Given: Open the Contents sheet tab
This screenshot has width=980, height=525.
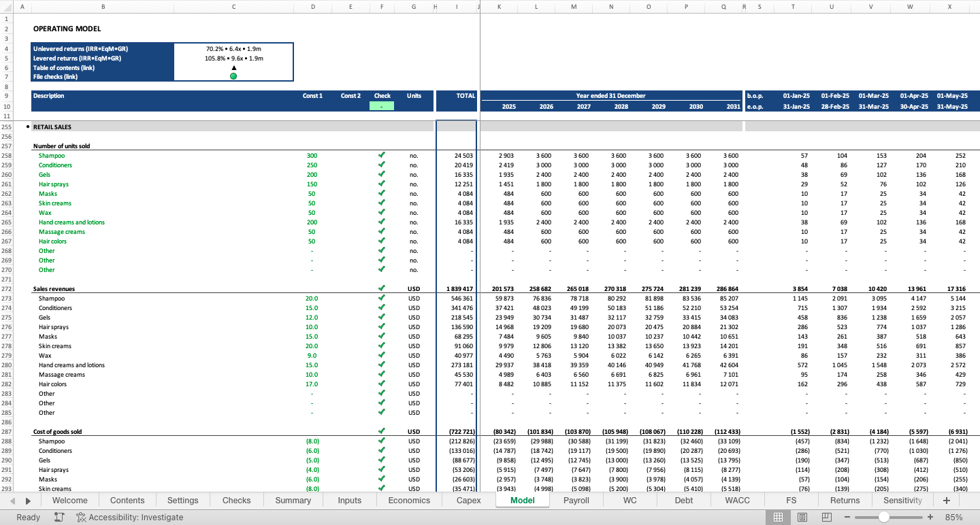Looking at the screenshot, I should point(127,501).
